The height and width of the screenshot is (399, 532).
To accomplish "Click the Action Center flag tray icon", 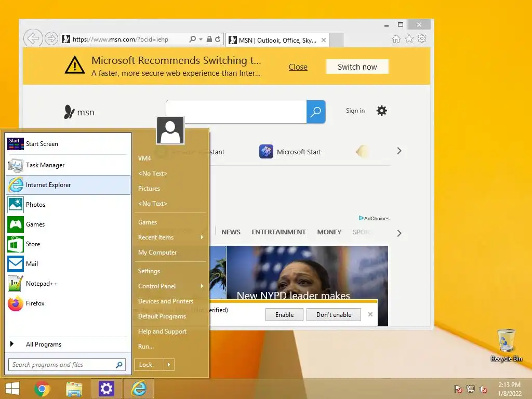I will (x=458, y=389).
